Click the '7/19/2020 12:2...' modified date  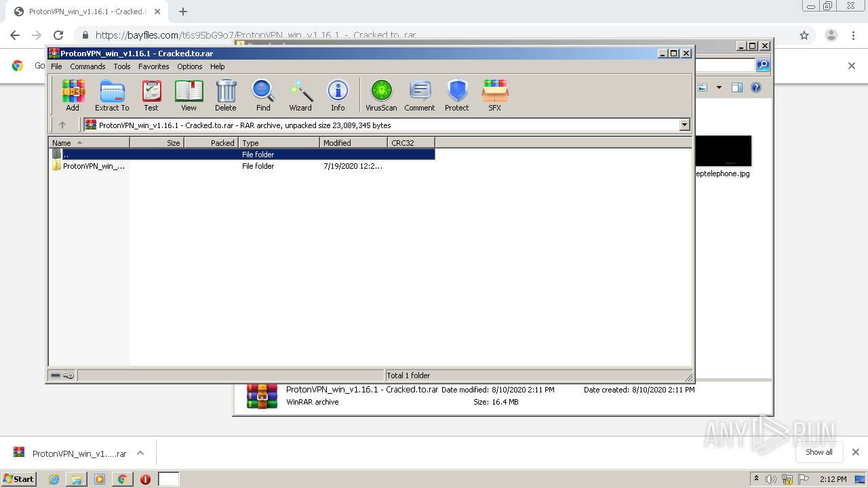click(x=353, y=166)
